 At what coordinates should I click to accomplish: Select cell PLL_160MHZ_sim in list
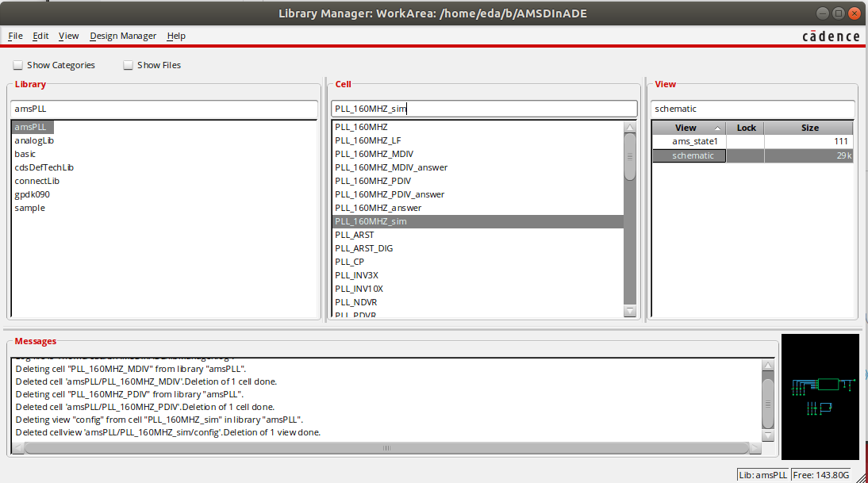[x=478, y=221]
